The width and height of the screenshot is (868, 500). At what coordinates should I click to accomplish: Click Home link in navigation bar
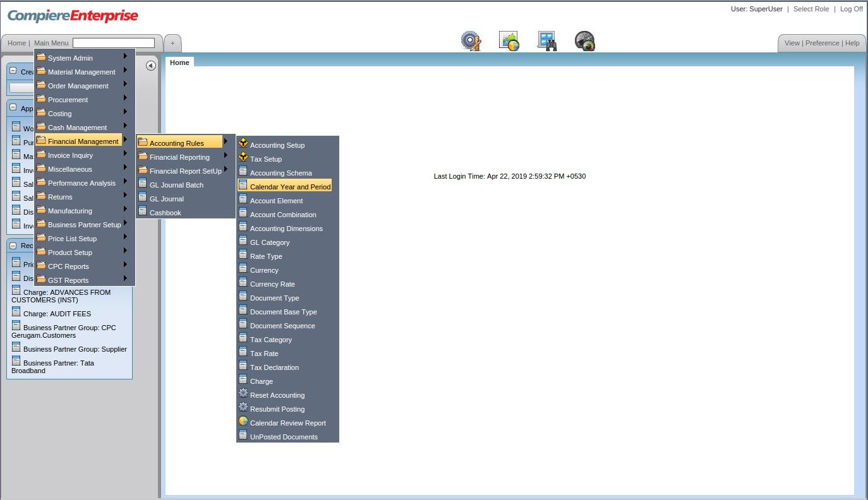pos(16,43)
